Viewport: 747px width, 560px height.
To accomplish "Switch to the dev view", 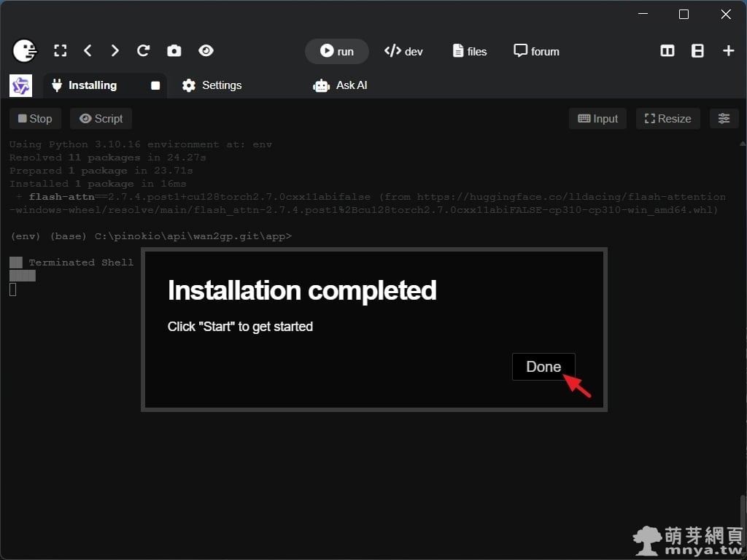I will (x=403, y=51).
